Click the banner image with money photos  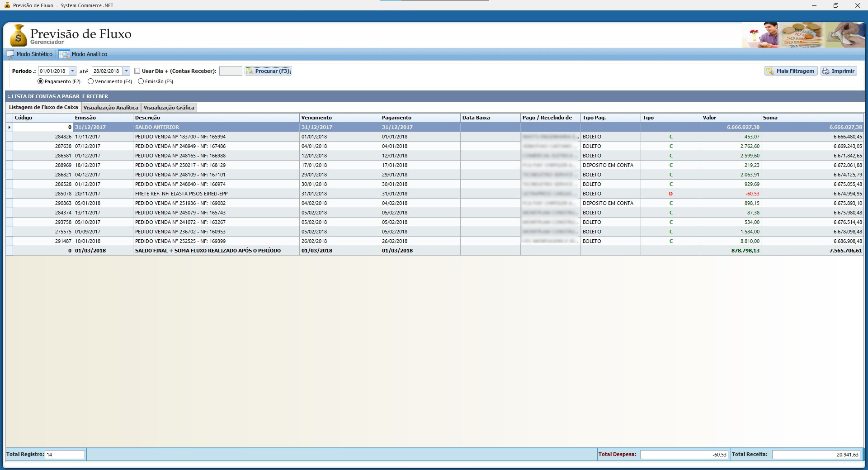pos(803,35)
